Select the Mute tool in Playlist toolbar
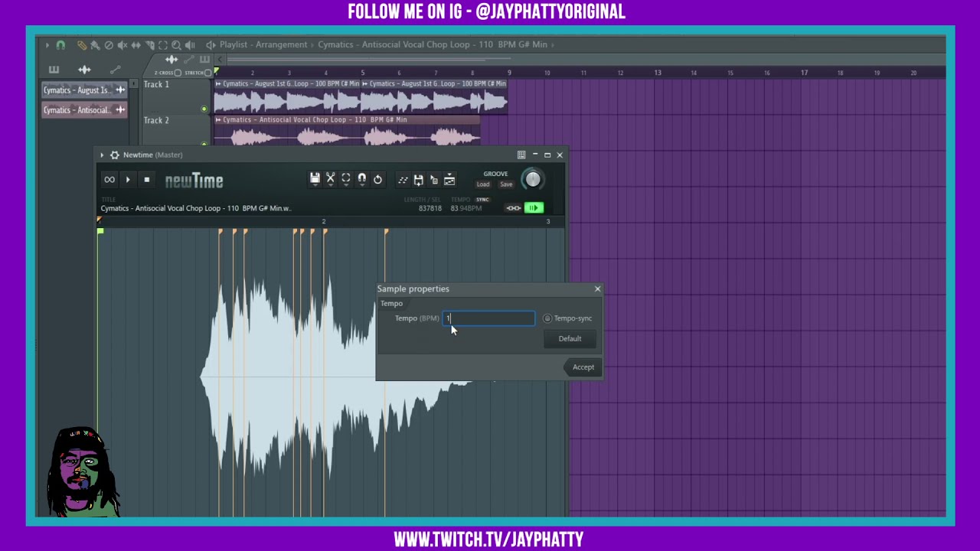 point(122,45)
